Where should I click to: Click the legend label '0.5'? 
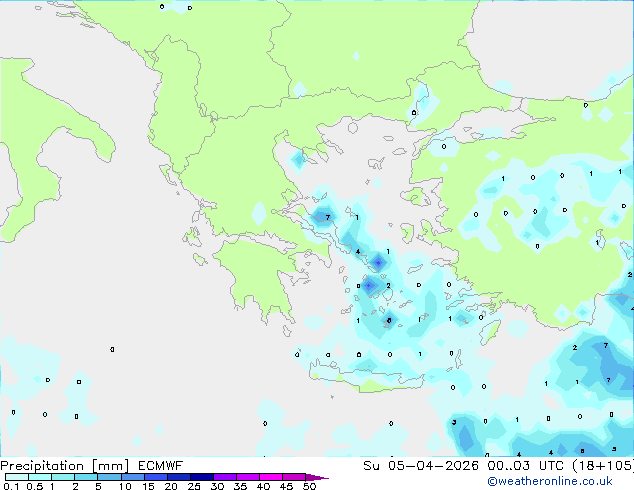pos(35,486)
